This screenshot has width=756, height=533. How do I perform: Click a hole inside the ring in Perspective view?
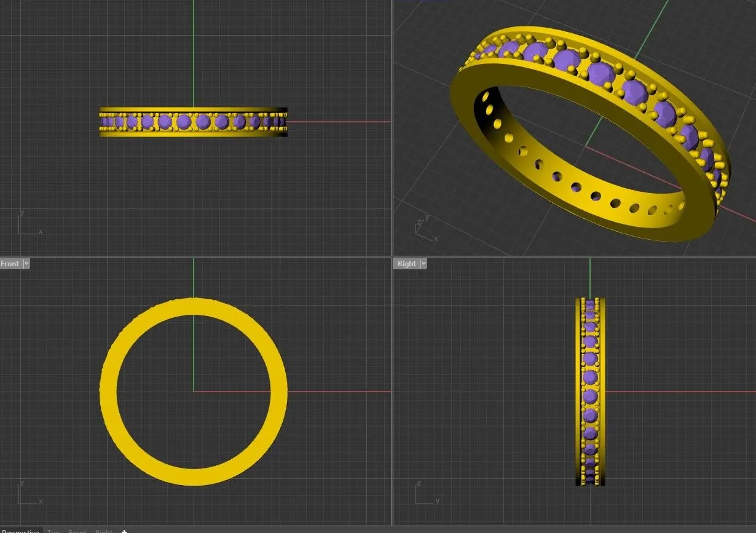[x=576, y=187]
